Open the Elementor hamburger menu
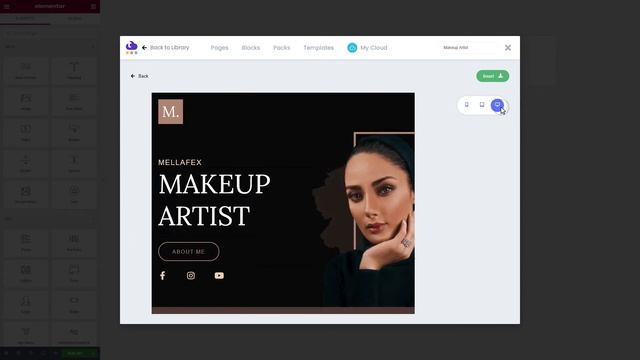The width and height of the screenshot is (640, 360). [x=7, y=7]
